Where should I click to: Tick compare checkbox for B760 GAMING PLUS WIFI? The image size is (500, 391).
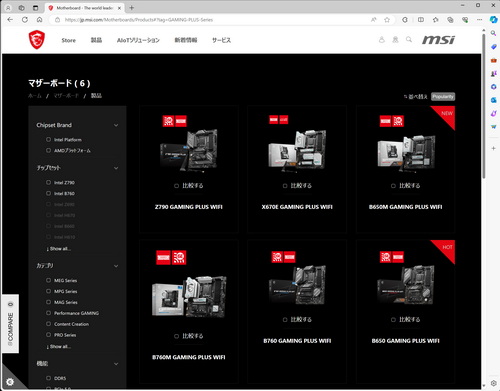pyautogui.click(x=285, y=320)
